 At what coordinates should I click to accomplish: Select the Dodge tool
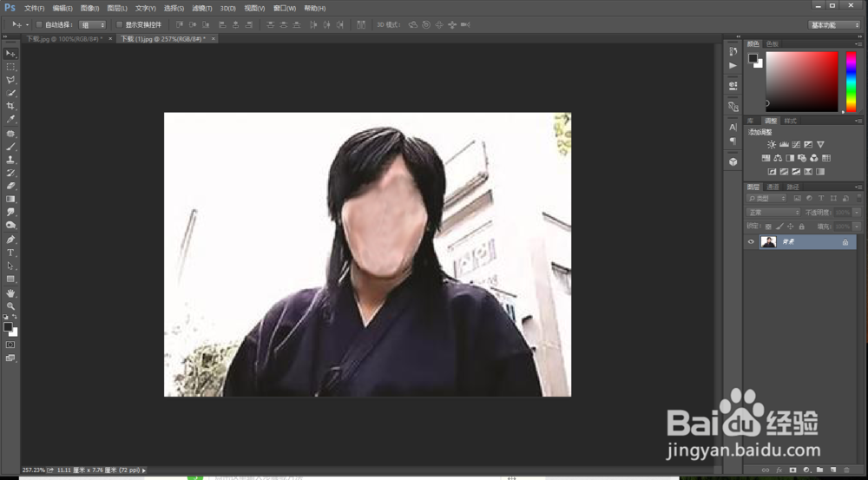click(10, 226)
